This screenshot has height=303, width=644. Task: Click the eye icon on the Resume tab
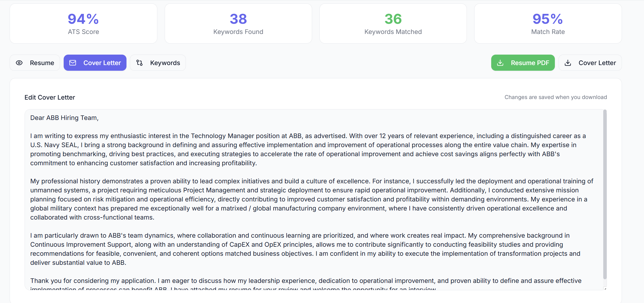(19, 63)
